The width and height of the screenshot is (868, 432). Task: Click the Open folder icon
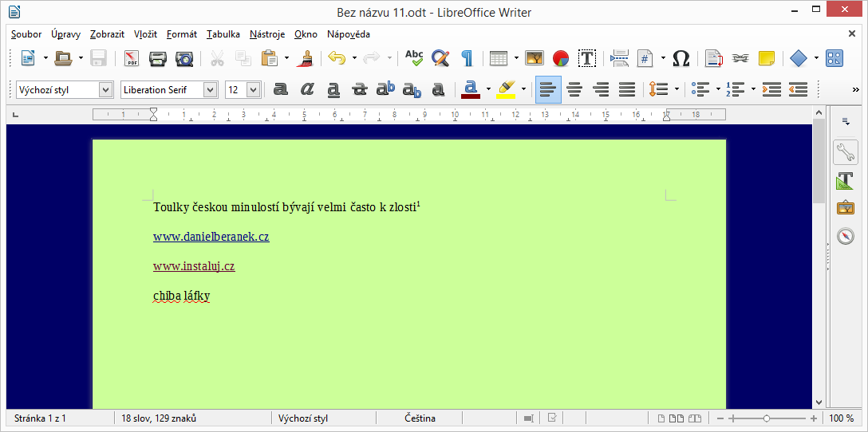coord(64,57)
